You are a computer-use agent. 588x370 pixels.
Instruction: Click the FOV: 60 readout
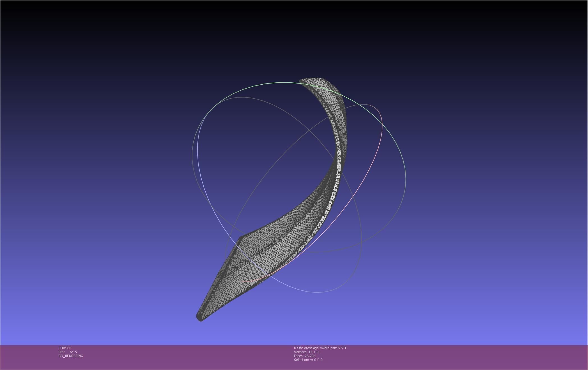pyautogui.click(x=65, y=348)
